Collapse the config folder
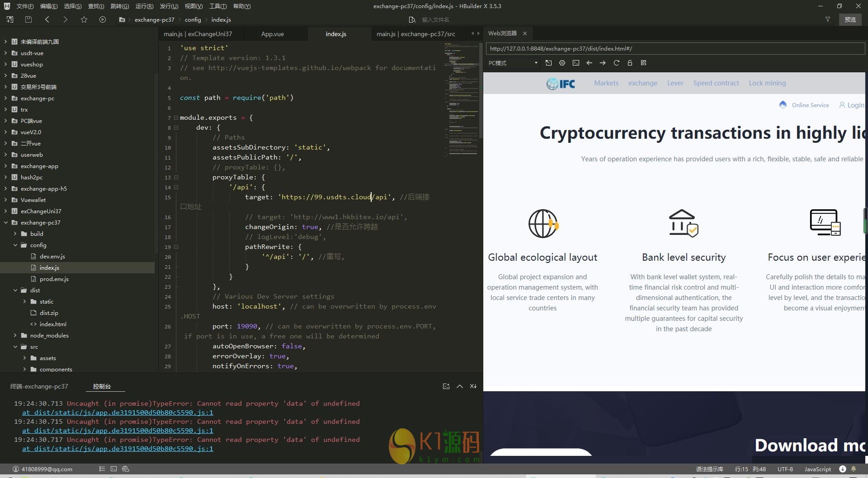The image size is (868, 478). 15,245
